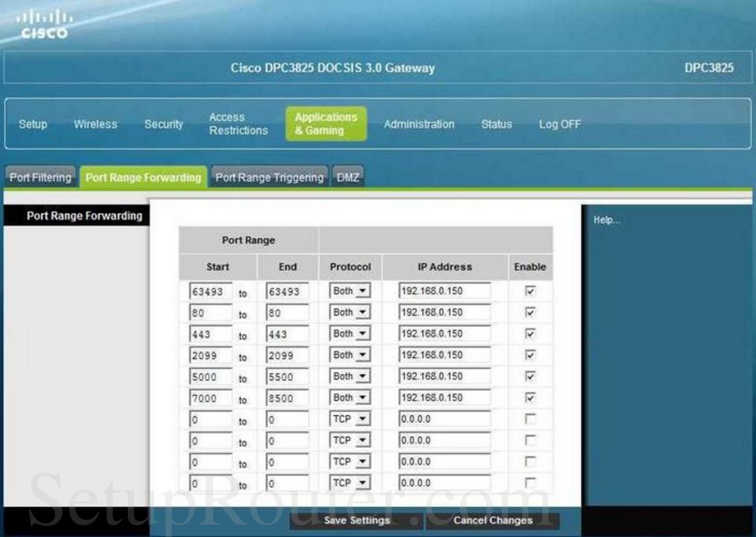Open the Wireless menu

tap(96, 124)
